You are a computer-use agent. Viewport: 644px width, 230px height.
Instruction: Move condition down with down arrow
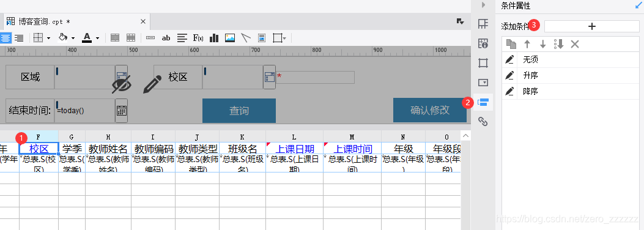[x=542, y=44]
